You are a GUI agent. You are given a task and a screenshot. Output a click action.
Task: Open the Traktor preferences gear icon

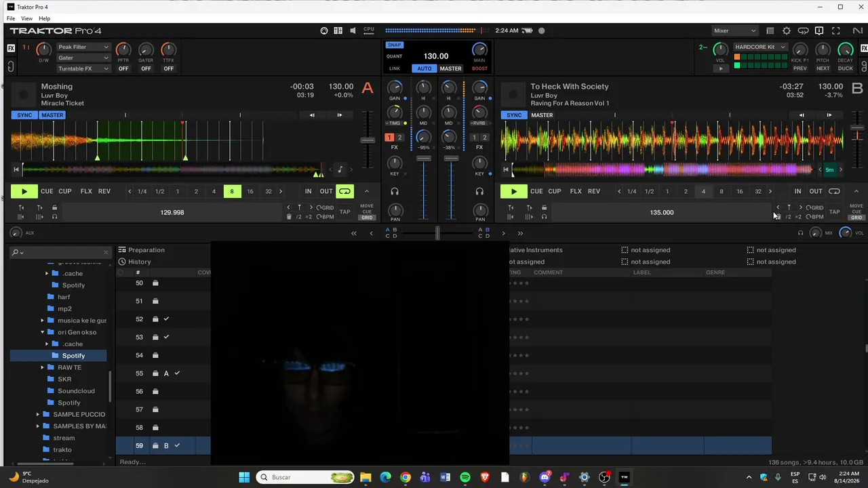(x=787, y=30)
